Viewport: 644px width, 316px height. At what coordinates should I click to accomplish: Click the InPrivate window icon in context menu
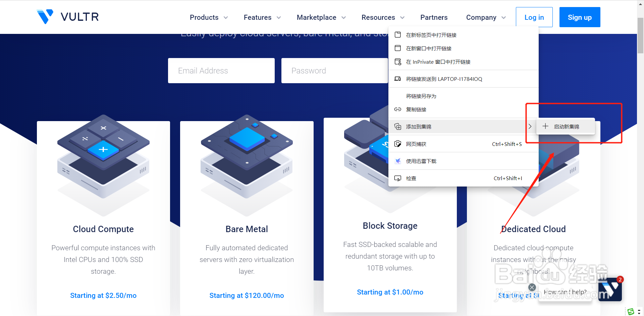pos(398,62)
